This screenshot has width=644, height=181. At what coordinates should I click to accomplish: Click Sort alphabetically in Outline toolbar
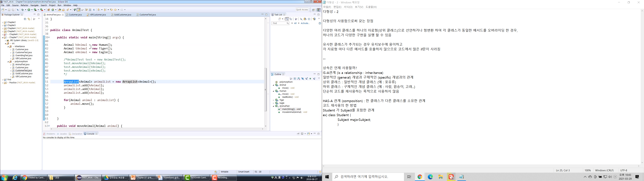[x=299, y=79]
